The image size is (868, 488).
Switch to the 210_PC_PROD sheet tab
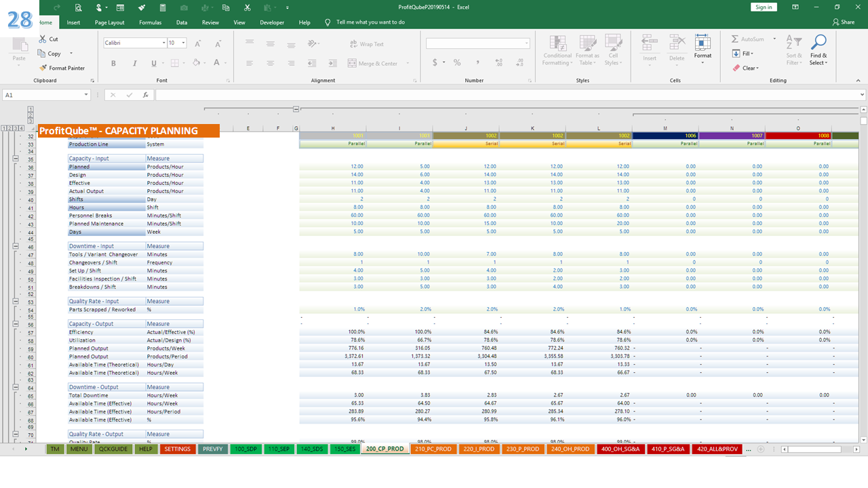click(x=433, y=449)
